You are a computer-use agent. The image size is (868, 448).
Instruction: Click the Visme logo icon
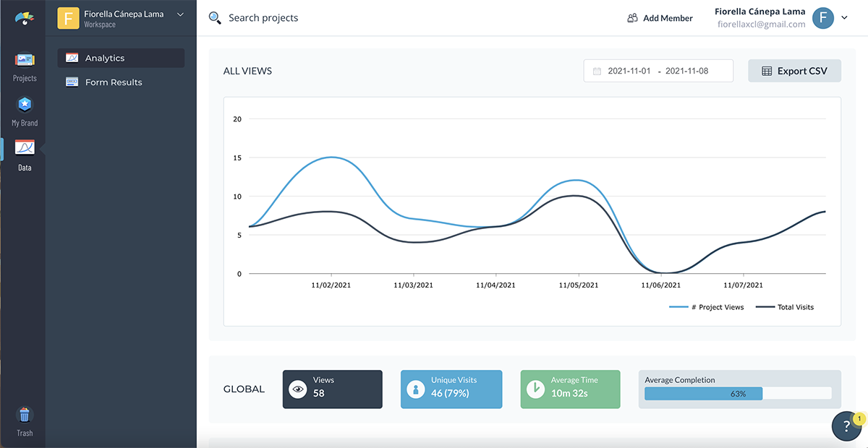tap(25, 17)
